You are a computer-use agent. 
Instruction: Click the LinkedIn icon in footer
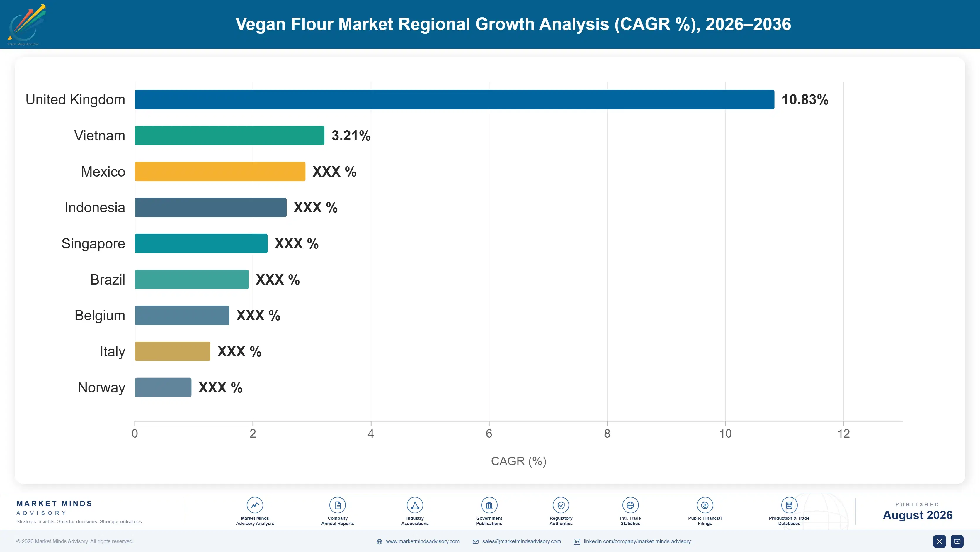pos(577,542)
